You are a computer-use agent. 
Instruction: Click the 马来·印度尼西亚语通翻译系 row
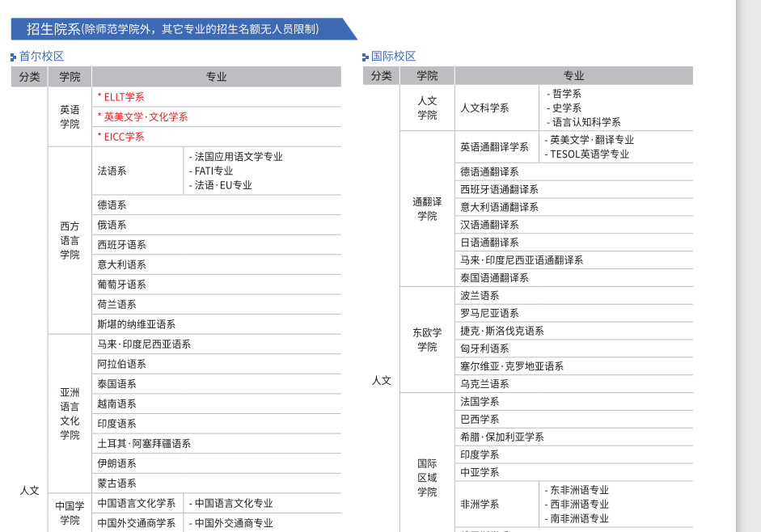pyautogui.click(x=574, y=260)
